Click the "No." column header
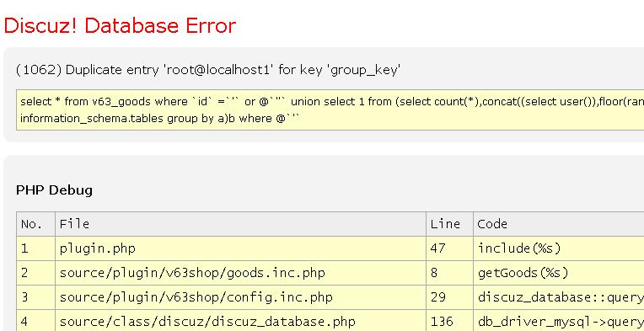644x331 pixels. [x=35, y=224]
